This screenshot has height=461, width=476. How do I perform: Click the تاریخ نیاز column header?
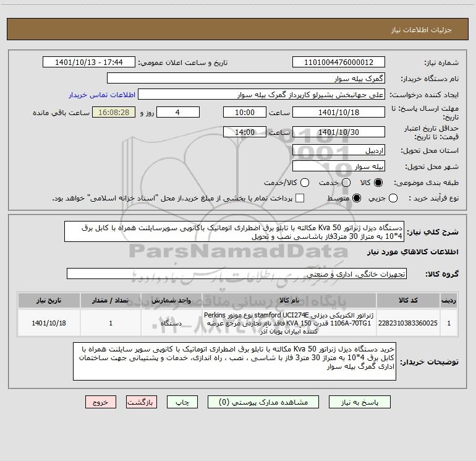[49, 300]
